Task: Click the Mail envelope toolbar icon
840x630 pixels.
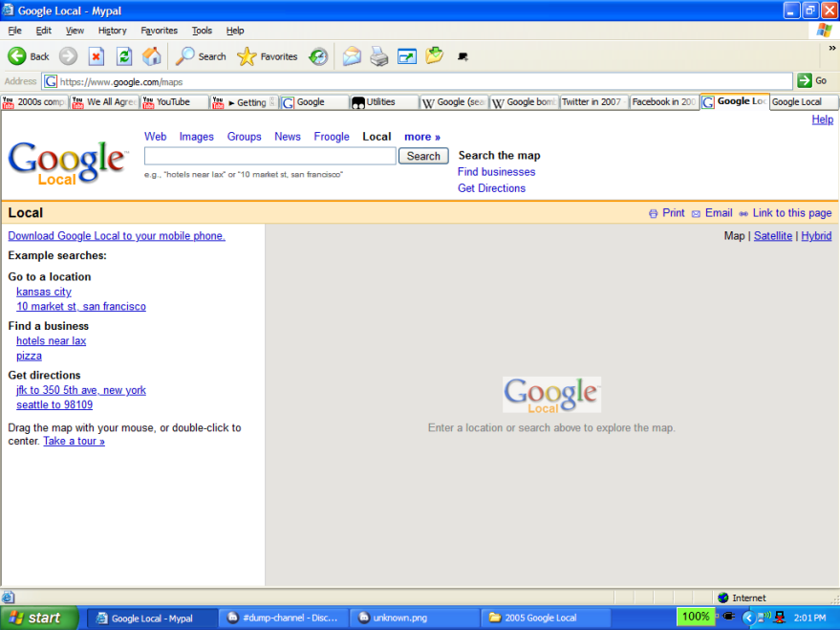Action: (352, 56)
